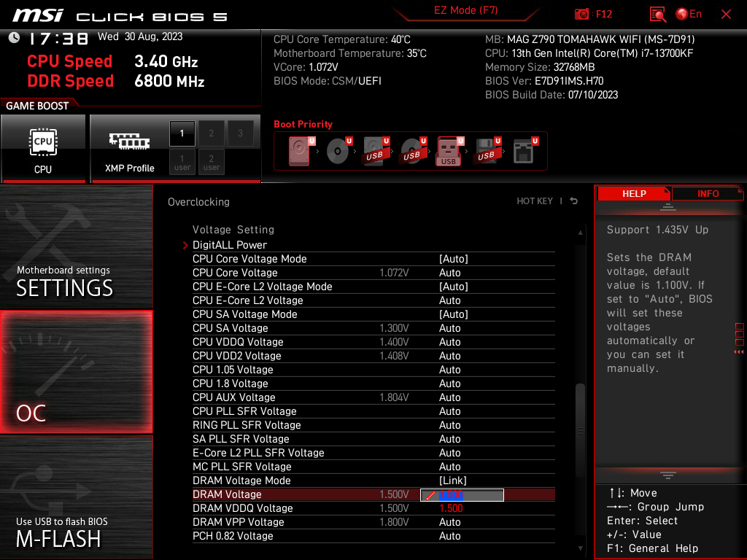Viewport: 747px width, 560px height.
Task: Select the USB floppy boot device icon
Action: pyautogui.click(x=487, y=151)
